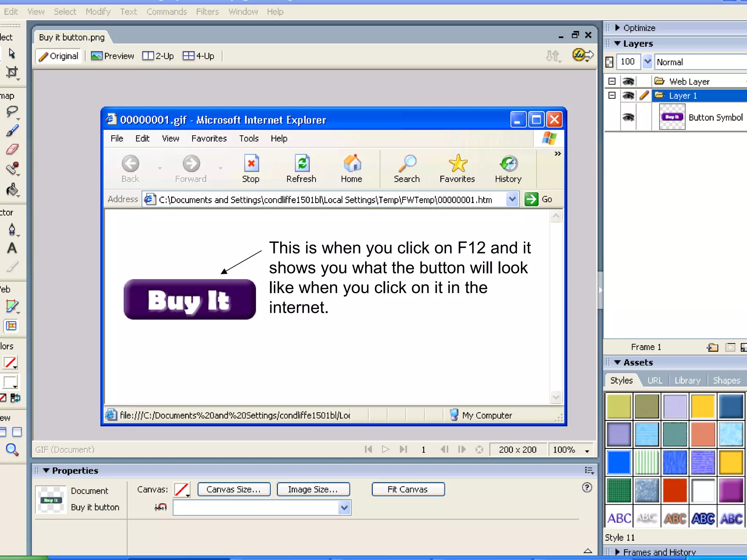Select the Pointer tool
Image resolution: width=747 pixels, height=560 pixels.
[x=12, y=54]
